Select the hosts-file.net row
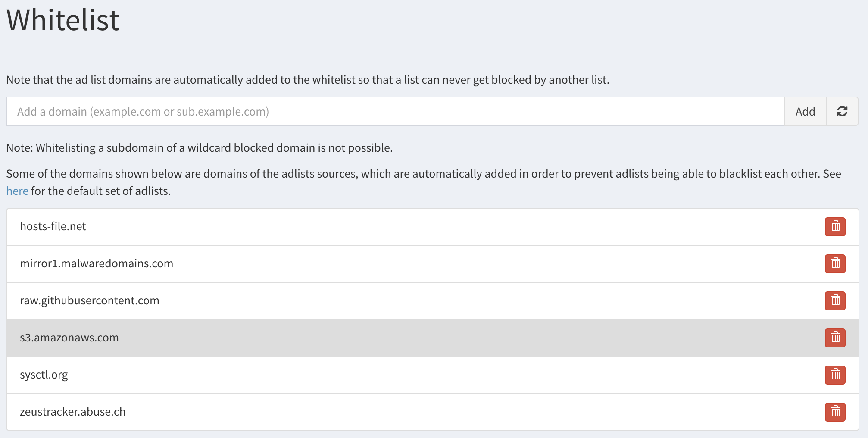Image resolution: width=868 pixels, height=438 pixels. point(53,227)
